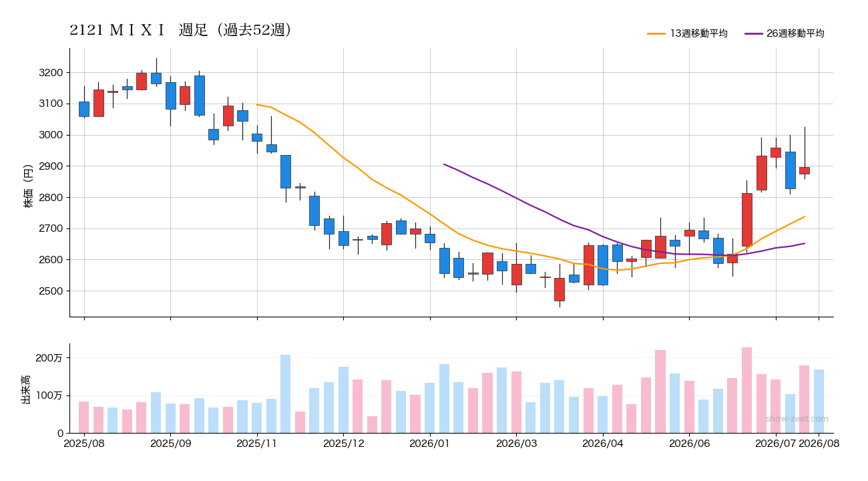
Task: Click the 2900 price axis label
Action: pyautogui.click(x=51, y=166)
